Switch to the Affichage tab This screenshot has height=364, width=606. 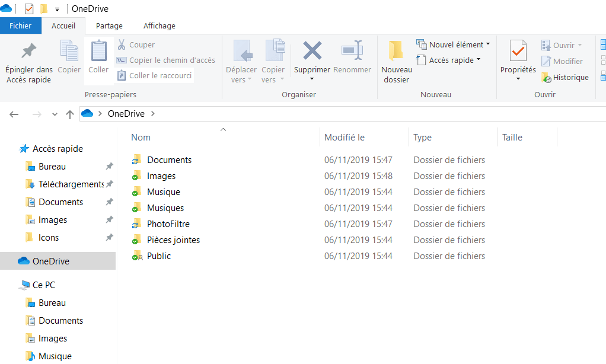coord(159,25)
